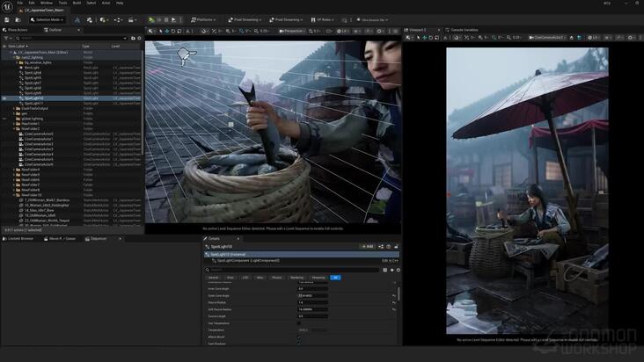The height and width of the screenshot is (362, 644).
Task: Collapse the NewFolder2 folder
Action: [13, 129]
